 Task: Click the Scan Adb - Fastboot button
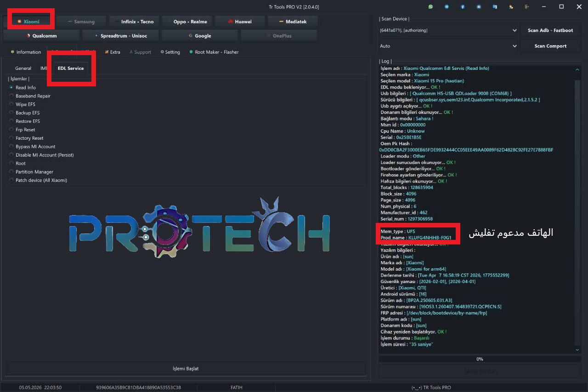(550, 30)
